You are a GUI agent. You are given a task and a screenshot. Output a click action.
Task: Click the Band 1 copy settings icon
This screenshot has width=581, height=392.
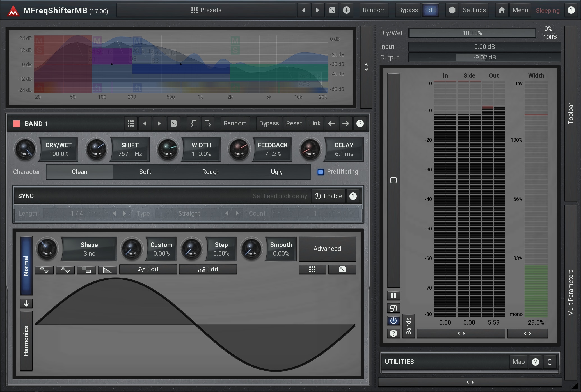(x=193, y=123)
